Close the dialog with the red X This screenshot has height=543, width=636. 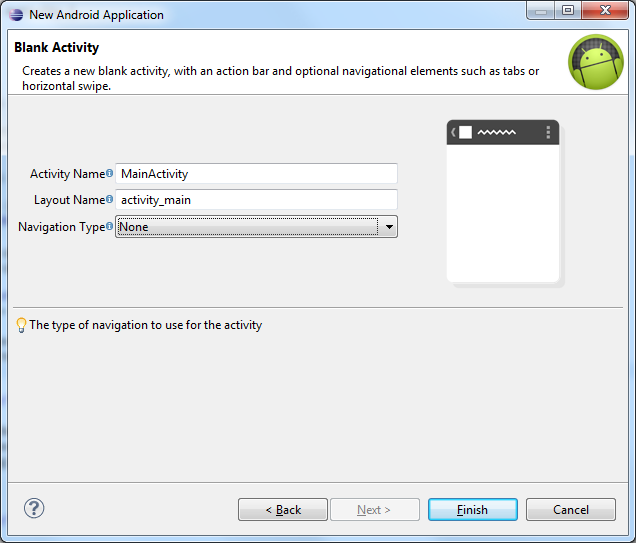coord(605,11)
